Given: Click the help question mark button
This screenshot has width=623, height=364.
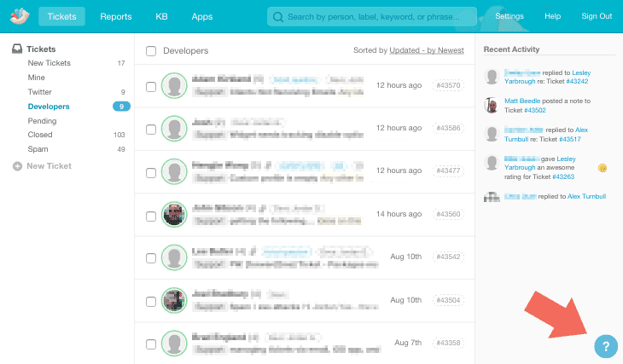Looking at the screenshot, I should [605, 346].
